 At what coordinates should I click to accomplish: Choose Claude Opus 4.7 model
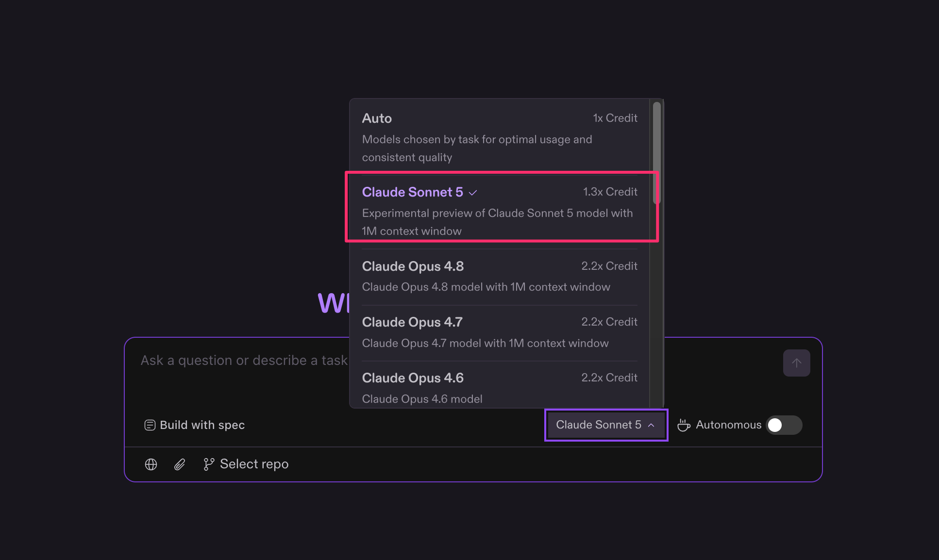coord(500,332)
